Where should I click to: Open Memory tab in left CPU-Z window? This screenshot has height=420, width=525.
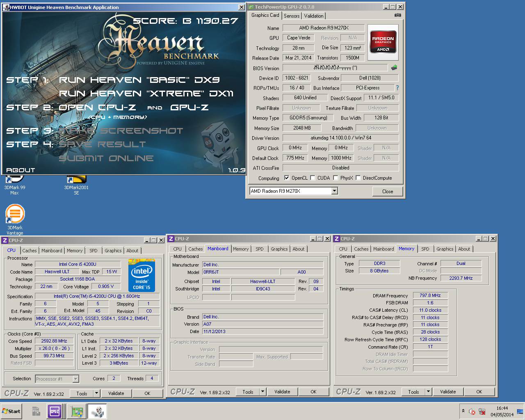(x=75, y=250)
